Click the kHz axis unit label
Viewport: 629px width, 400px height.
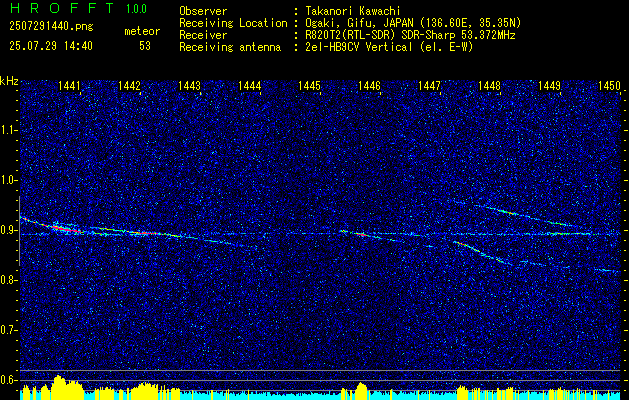[x=9, y=81]
